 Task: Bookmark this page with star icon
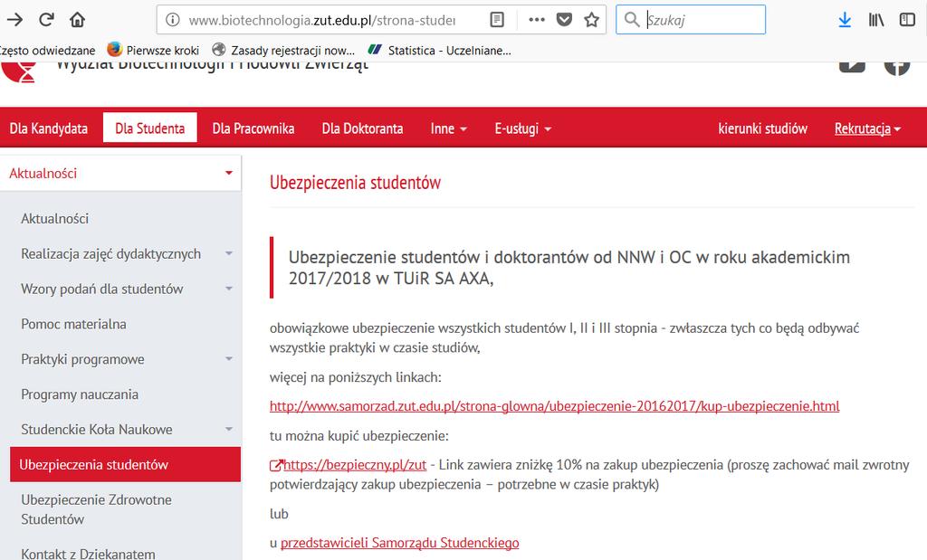(592, 20)
